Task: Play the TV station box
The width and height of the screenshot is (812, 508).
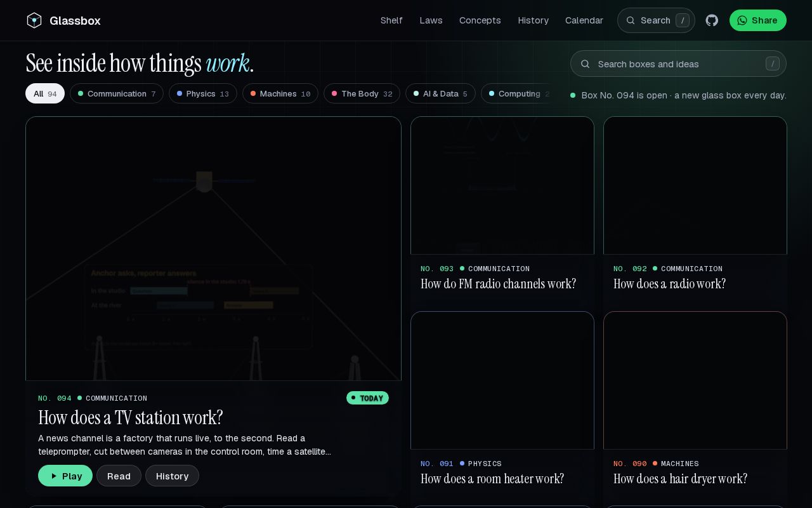Action: [x=65, y=476]
